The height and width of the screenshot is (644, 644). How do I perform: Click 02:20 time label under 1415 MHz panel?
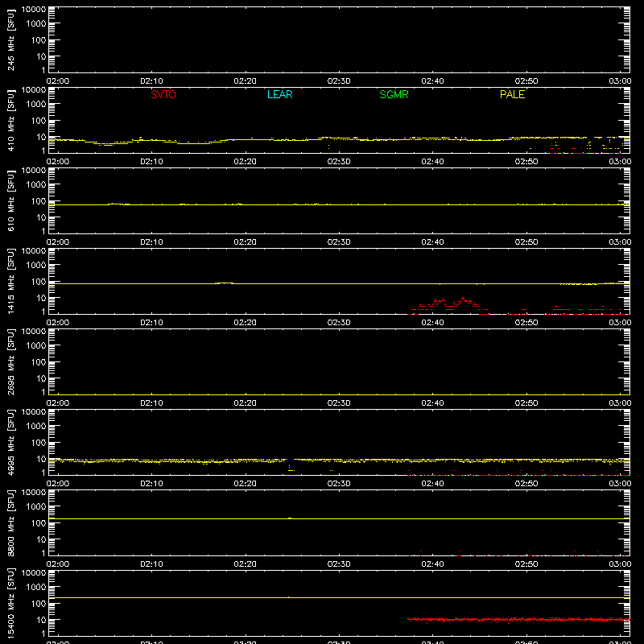[246, 323]
